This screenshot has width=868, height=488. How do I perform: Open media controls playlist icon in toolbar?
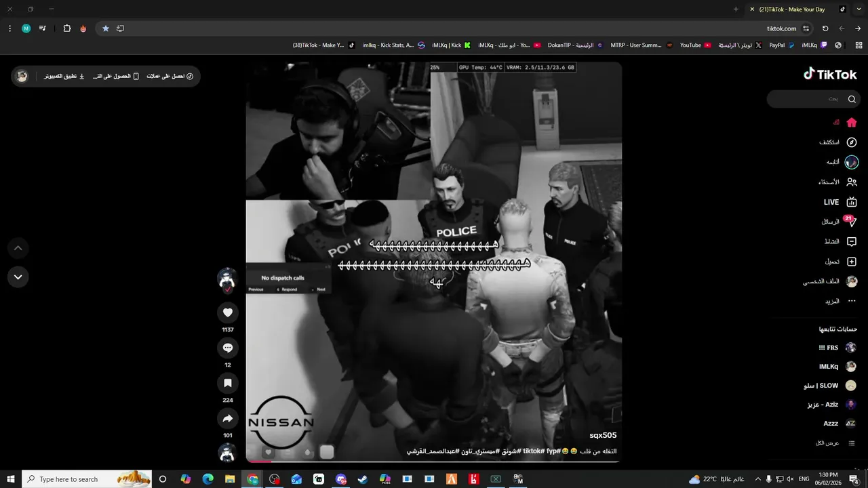click(x=43, y=28)
